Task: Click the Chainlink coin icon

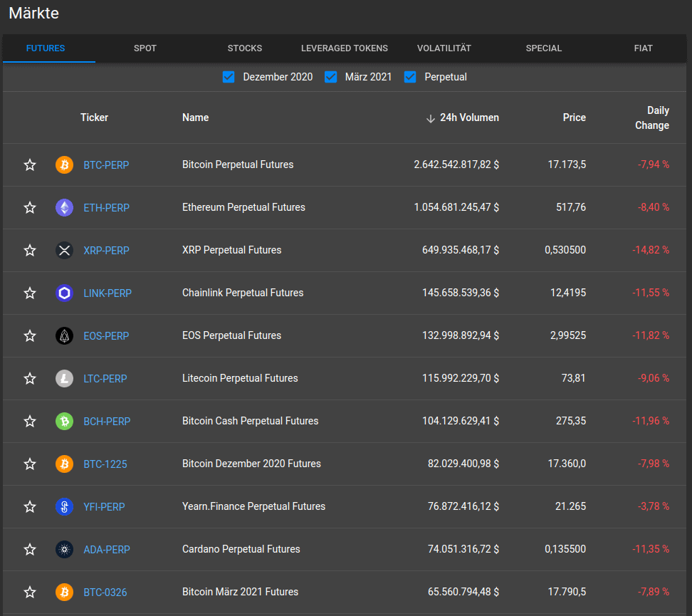Action: (64, 293)
